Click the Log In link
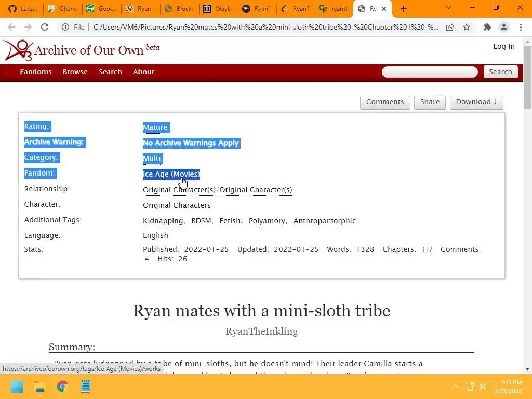The image size is (532, 399). click(x=504, y=46)
